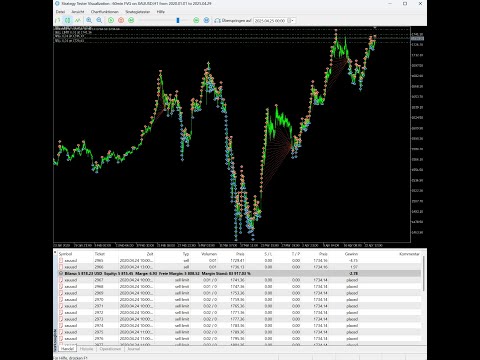Click the chart's date axis at the bottom
Image resolution: width=480 pixels, height=360 pixels.
tap(232, 245)
